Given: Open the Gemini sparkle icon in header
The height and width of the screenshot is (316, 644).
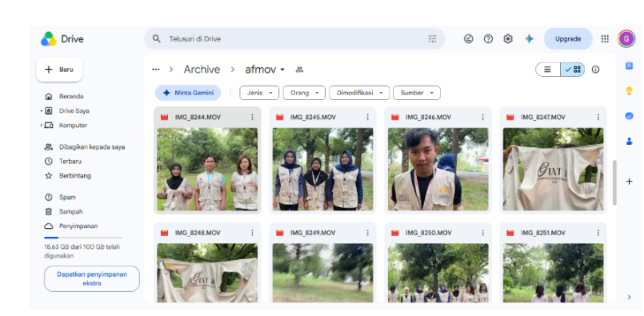Looking at the screenshot, I should point(529,39).
